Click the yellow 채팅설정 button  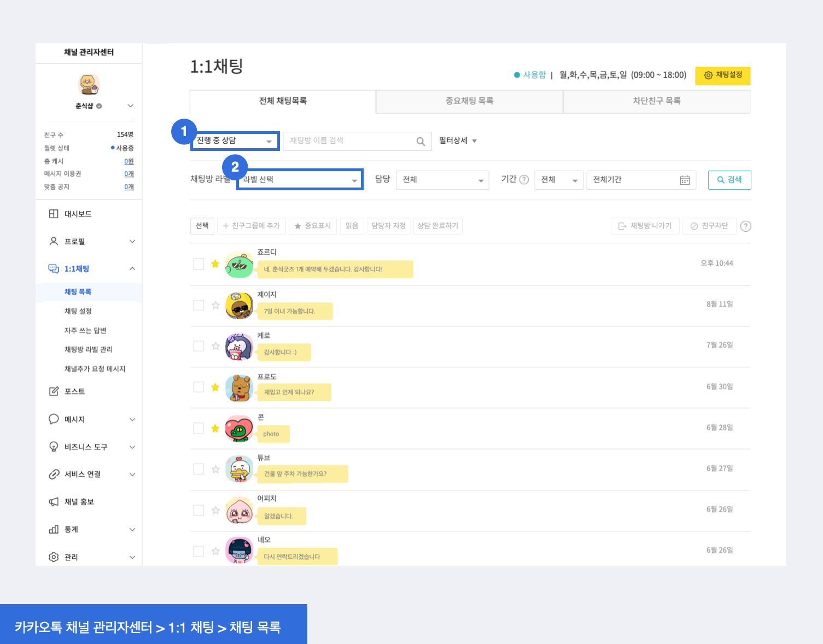pyautogui.click(x=722, y=75)
